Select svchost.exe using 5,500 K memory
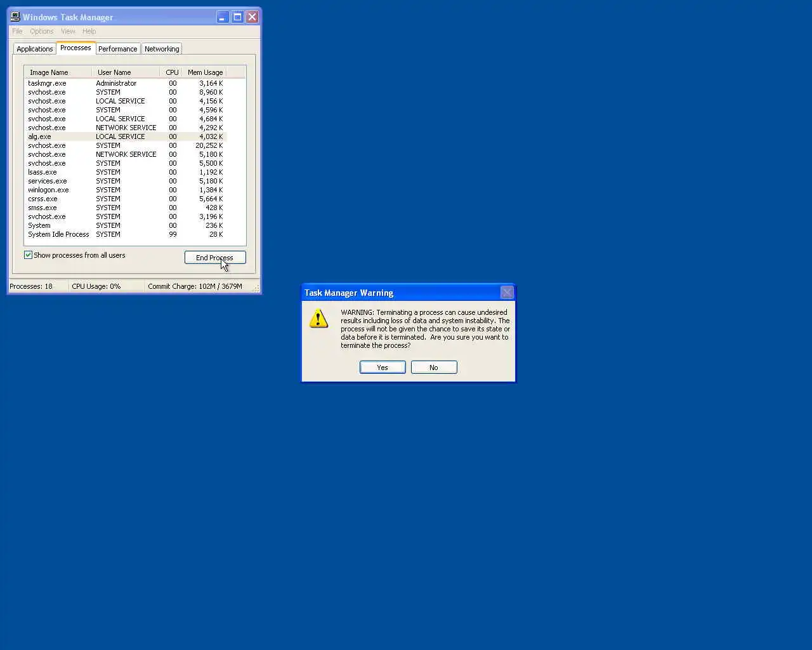This screenshot has width=812, height=650. click(126, 163)
